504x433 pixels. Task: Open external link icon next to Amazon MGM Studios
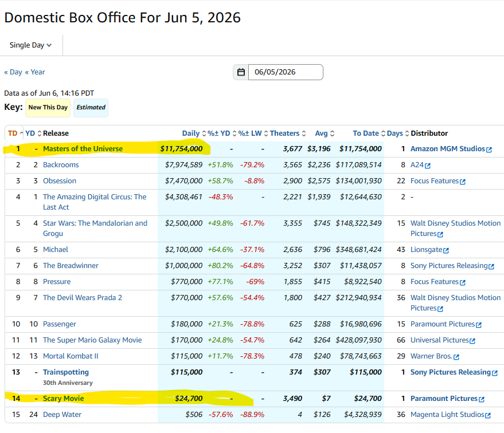click(x=489, y=149)
